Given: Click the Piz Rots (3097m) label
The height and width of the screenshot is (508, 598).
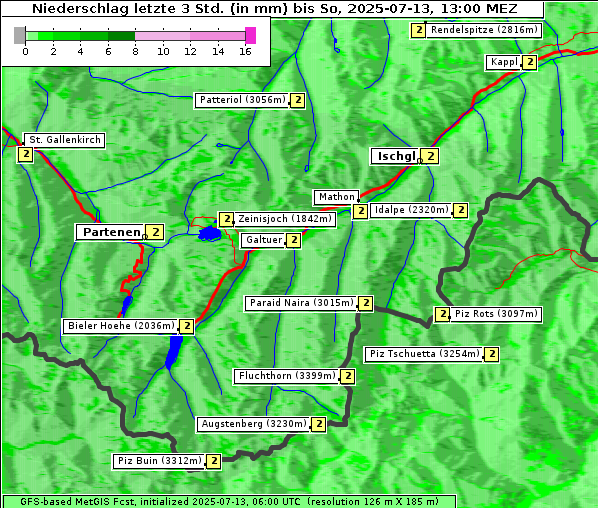Looking at the screenshot, I should tap(496, 314).
